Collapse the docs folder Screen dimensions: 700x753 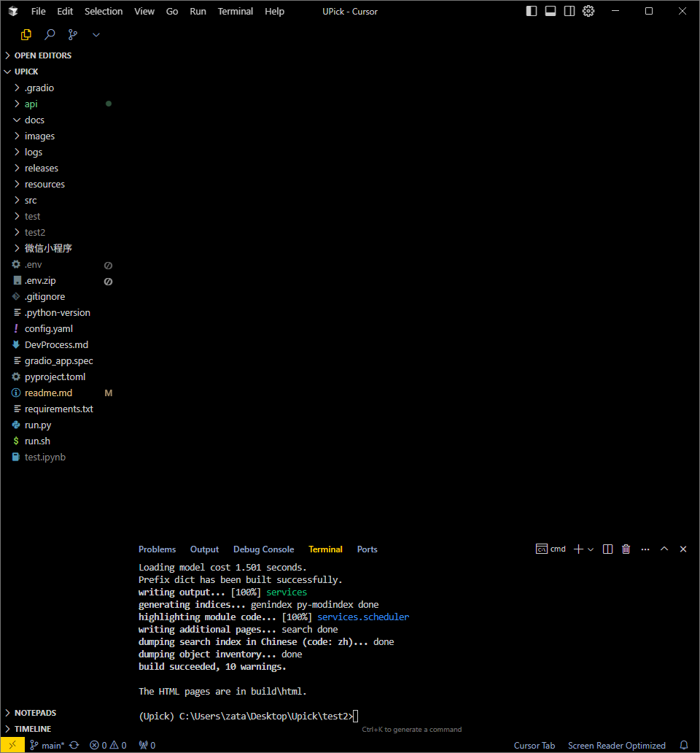tap(58, 120)
